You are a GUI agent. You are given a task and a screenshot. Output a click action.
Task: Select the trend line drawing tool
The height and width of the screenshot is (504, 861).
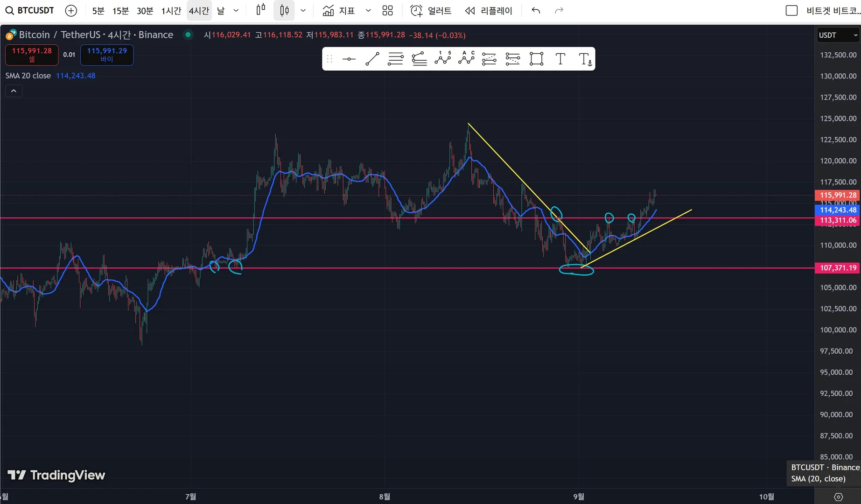point(372,59)
